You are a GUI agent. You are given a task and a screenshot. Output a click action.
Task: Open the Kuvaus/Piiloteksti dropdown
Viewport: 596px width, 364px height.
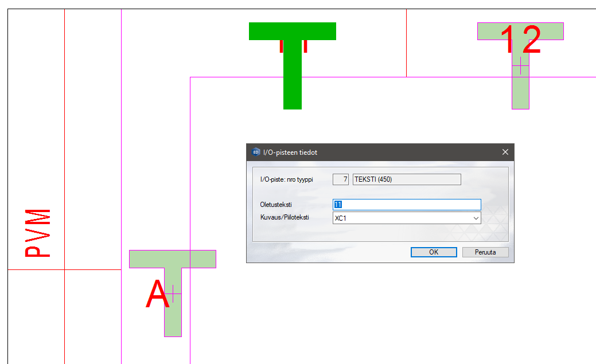(476, 218)
